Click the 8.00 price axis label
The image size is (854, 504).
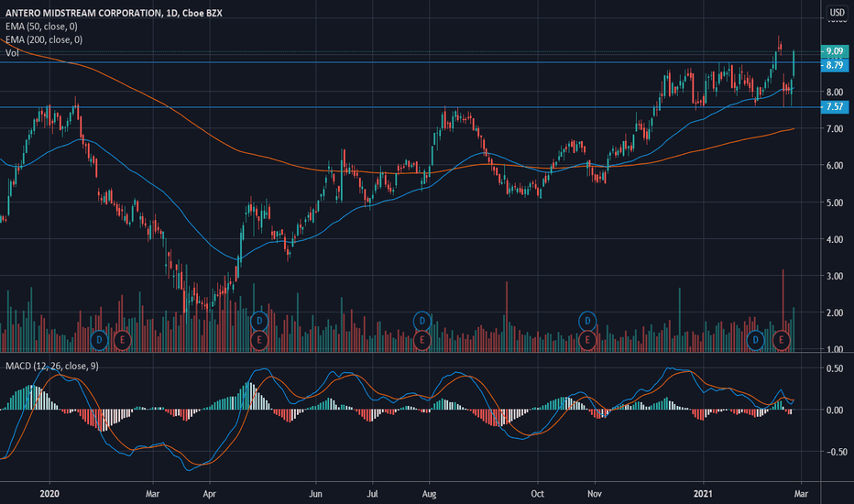pyautogui.click(x=835, y=92)
